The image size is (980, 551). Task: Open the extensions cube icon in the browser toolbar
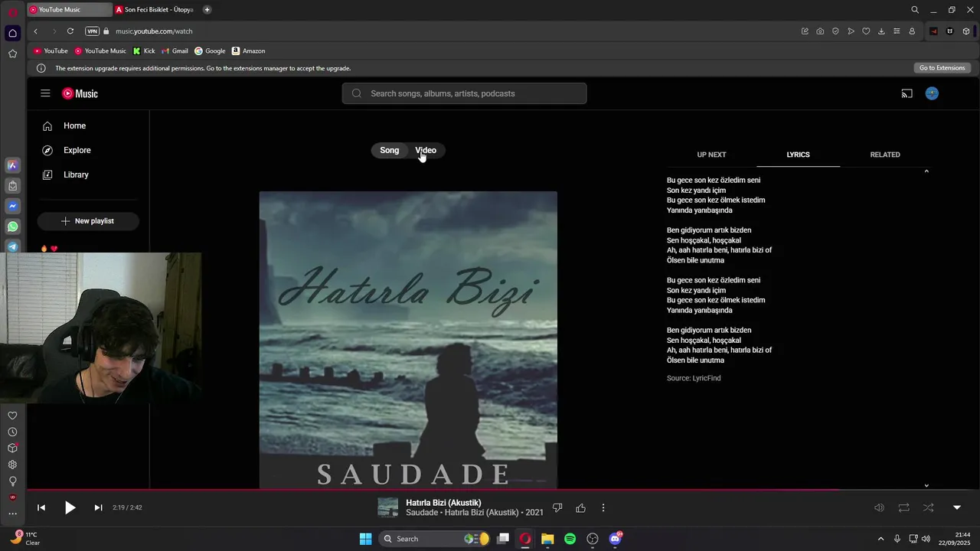[x=966, y=31]
